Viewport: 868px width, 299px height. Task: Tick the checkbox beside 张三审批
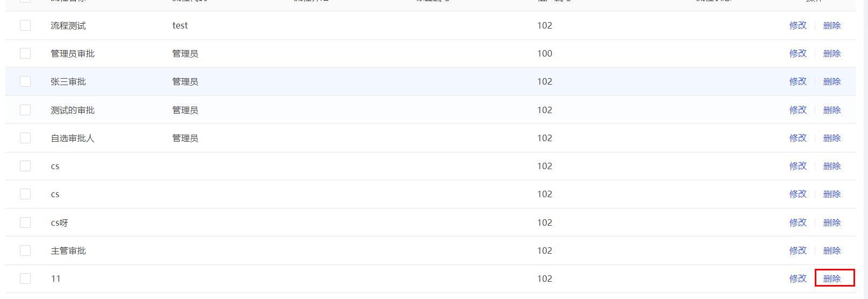tap(25, 81)
